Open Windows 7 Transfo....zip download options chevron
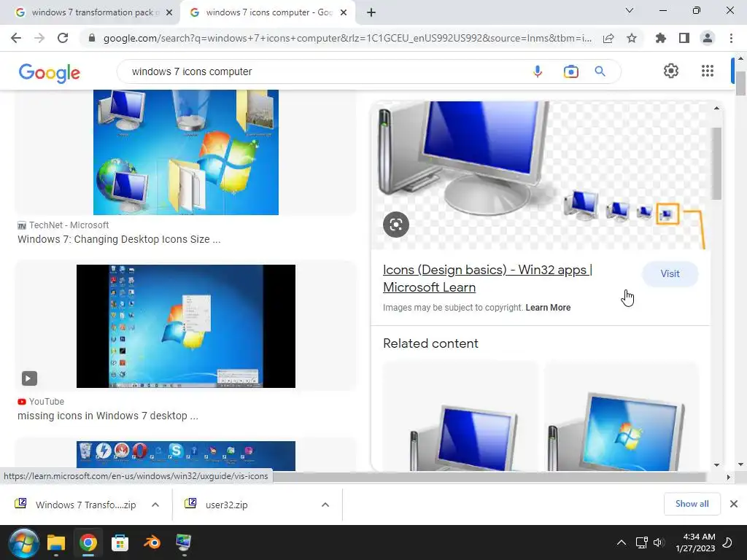 [x=155, y=505]
